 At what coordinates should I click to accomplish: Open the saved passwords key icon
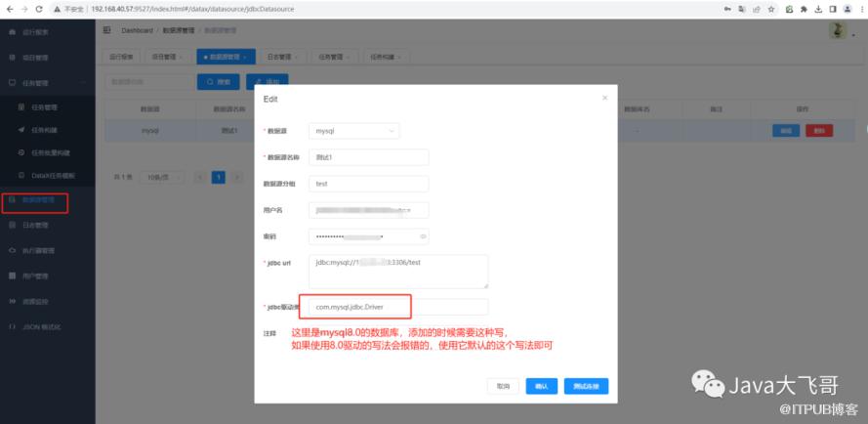coord(728,10)
